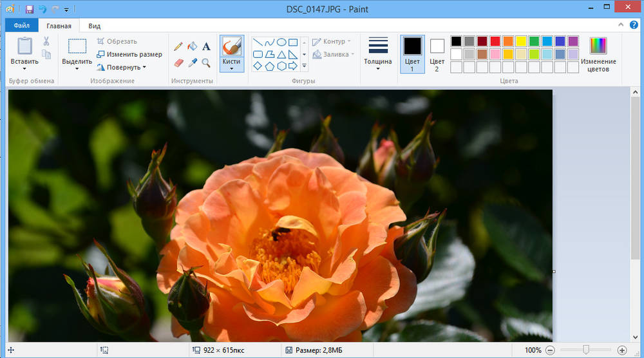Click the zoom slider in status bar
This screenshot has height=358, width=644.
coord(586,350)
